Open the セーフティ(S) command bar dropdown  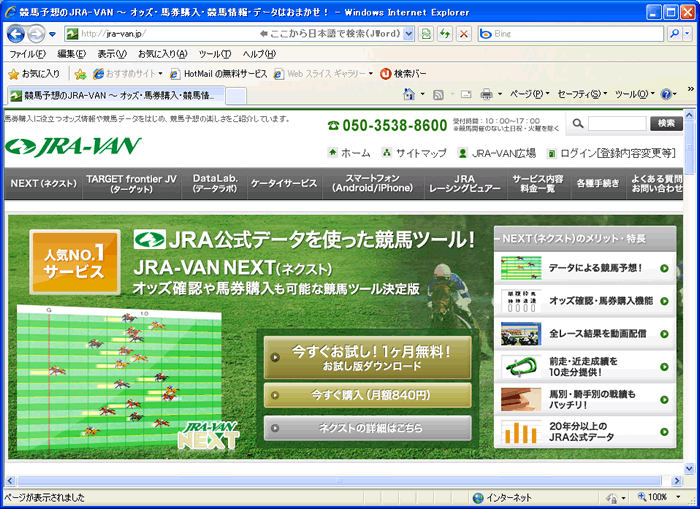582,94
